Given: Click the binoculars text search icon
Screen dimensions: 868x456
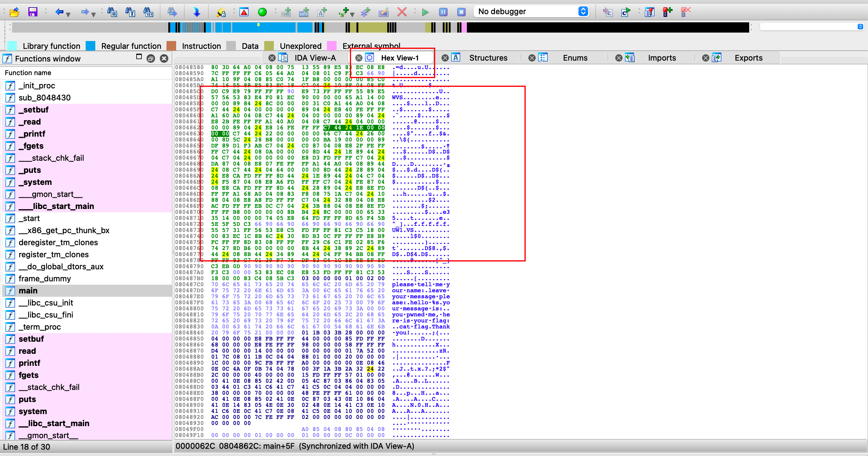Looking at the screenshot, I should pyautogui.click(x=130, y=12).
